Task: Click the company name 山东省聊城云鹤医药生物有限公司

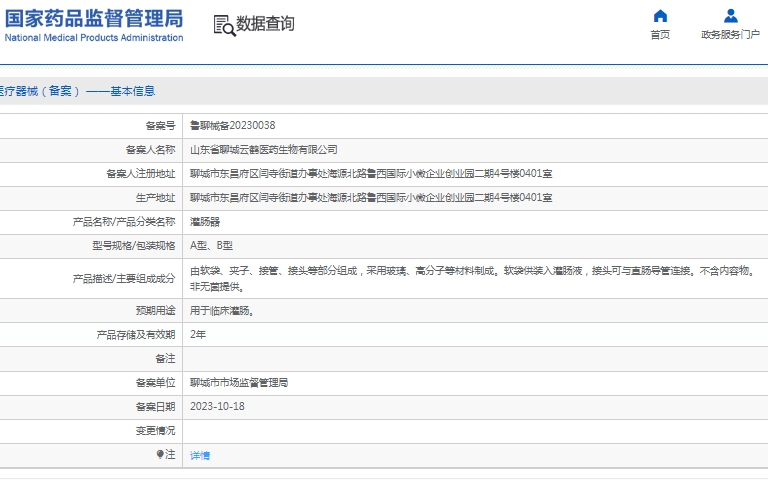Action: 264,150
